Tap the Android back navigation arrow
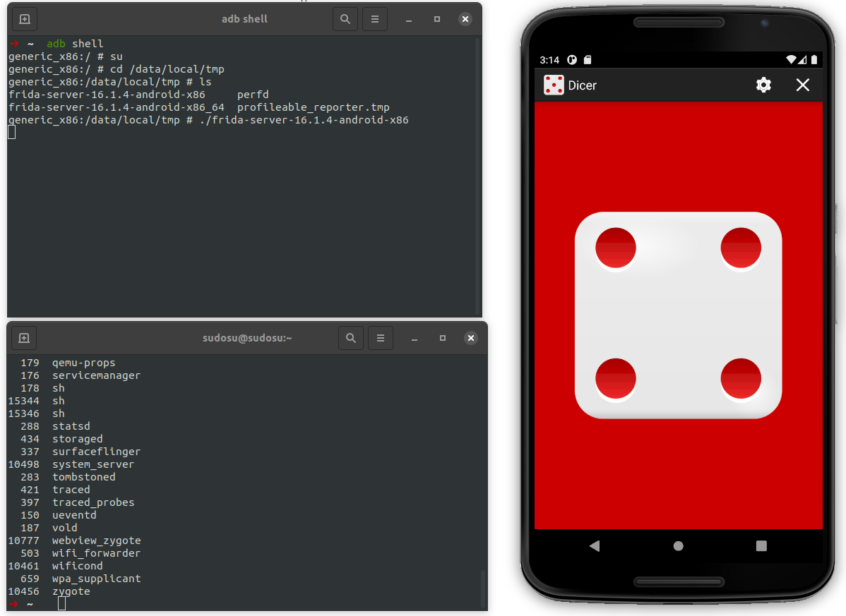The width and height of the screenshot is (846, 616). tap(594, 545)
